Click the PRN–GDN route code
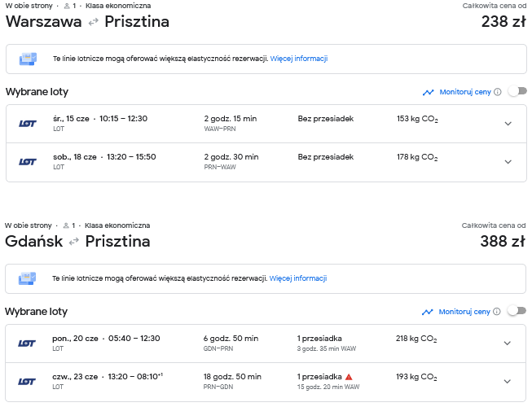 tap(218, 387)
